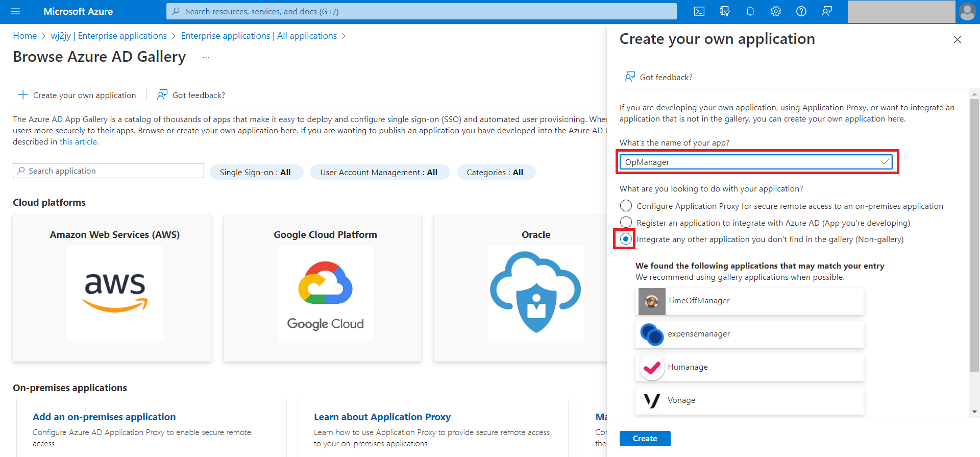980x457 pixels.
Task: Open the portal hamburger menu
Action: [x=15, y=11]
